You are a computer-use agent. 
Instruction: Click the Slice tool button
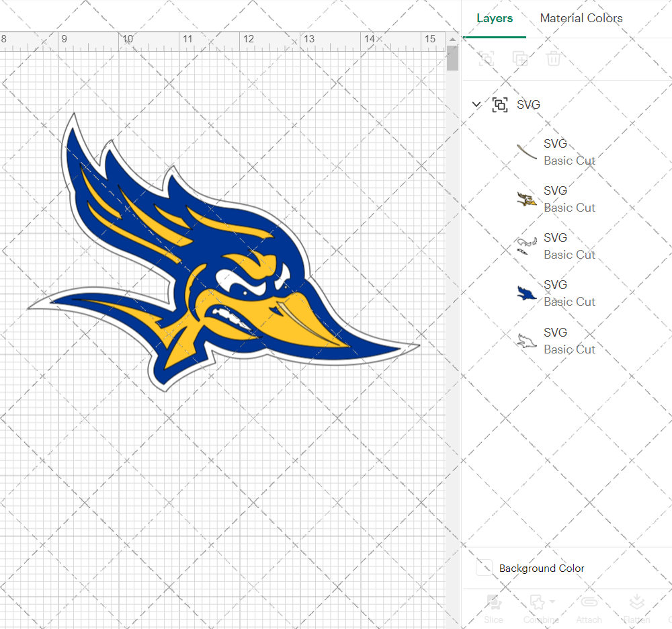493,609
